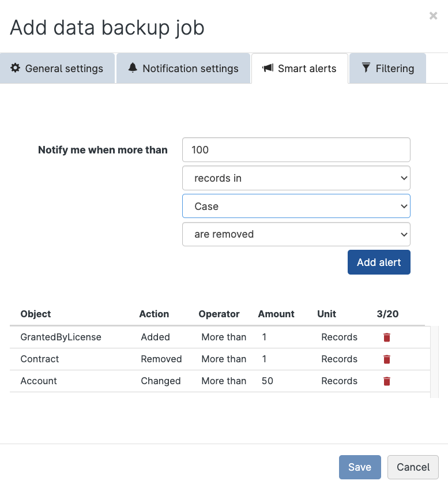The image size is (448, 488).
Task: Open the 'records in' unit dropdown
Action: tap(296, 178)
